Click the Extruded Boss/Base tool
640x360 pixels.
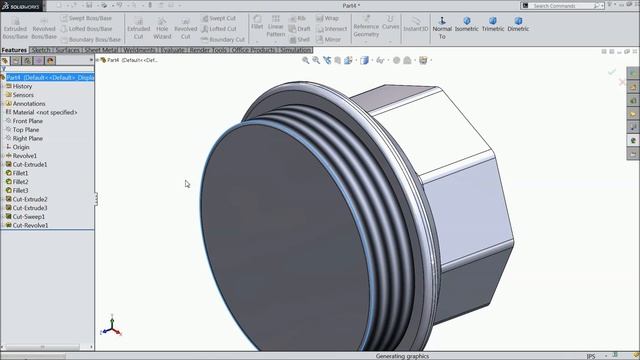(16, 29)
